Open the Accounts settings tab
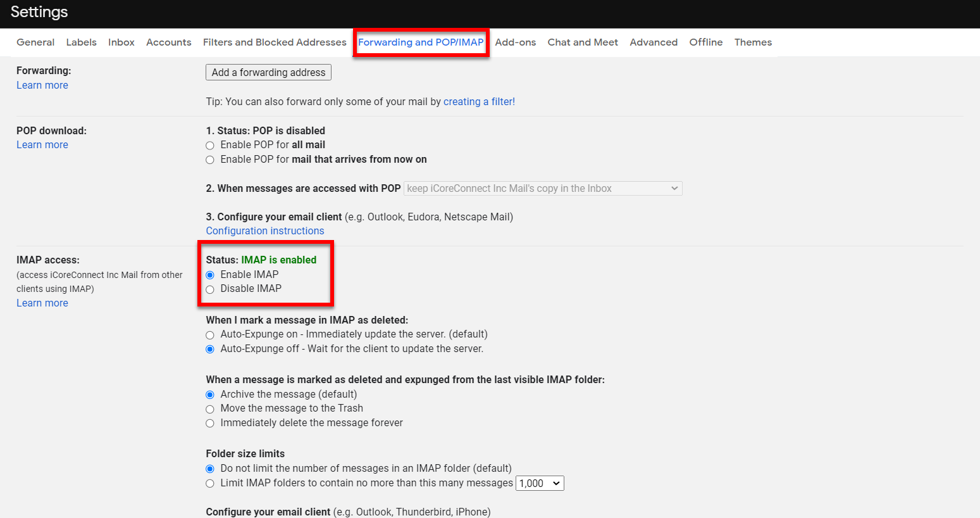980x518 pixels. [168, 42]
